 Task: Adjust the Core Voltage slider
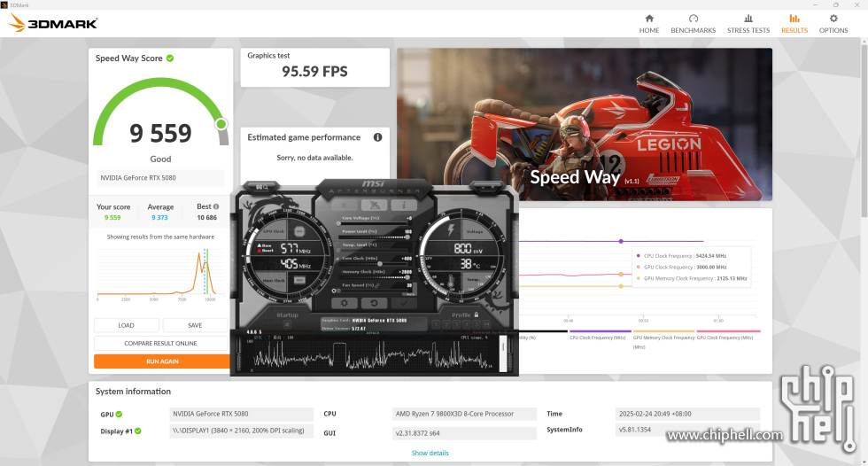point(374,223)
